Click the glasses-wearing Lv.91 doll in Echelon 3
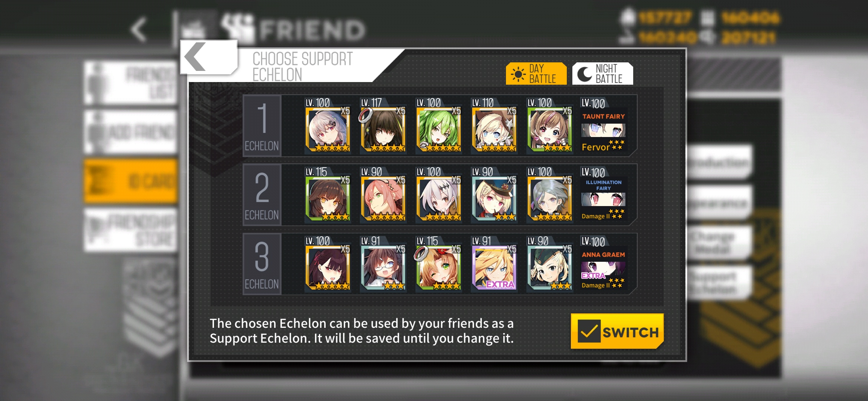868x401 pixels. pos(383,264)
